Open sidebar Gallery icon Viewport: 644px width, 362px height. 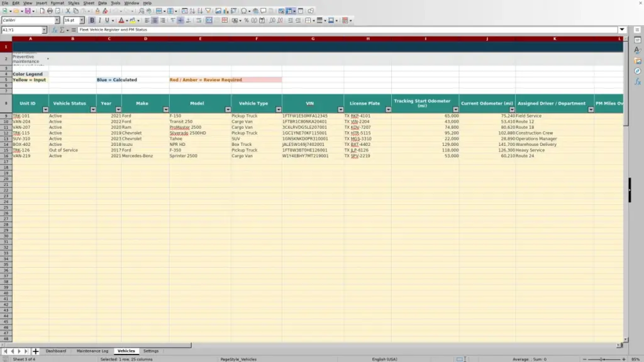pos(638,61)
